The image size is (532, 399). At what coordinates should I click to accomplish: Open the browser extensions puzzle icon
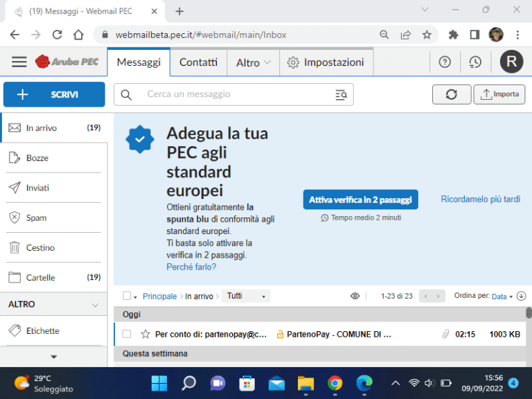coord(453,35)
